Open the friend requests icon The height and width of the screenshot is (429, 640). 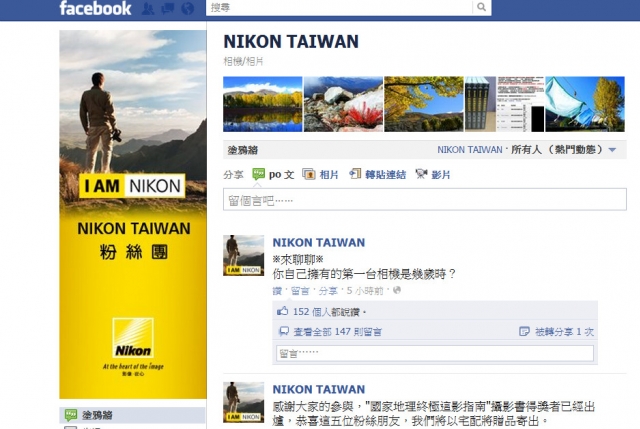[x=148, y=9]
